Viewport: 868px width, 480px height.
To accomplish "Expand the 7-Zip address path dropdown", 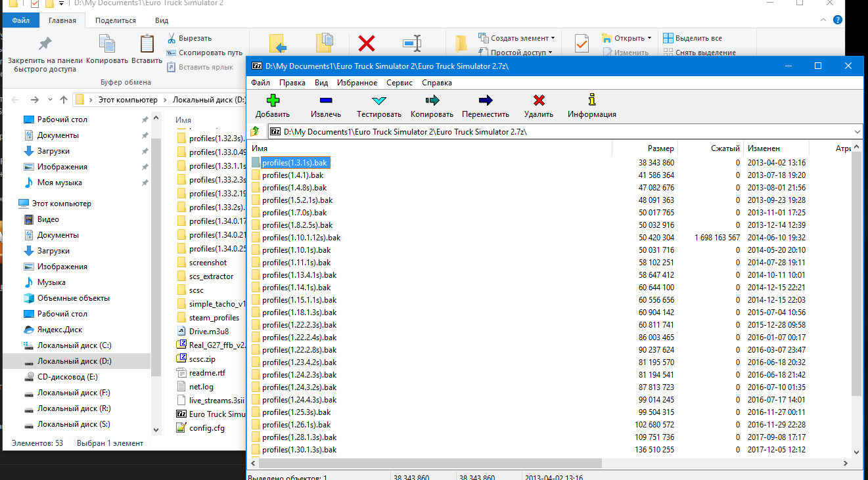I will (857, 131).
